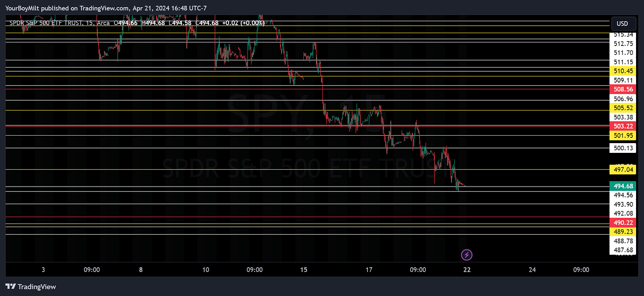Click the 492.08 price scale value

[x=623, y=213]
